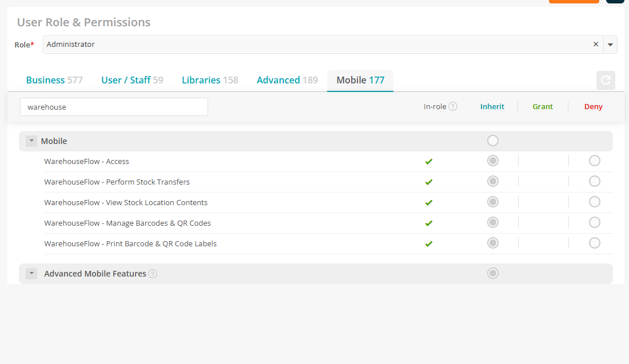This screenshot has height=364, width=629.
Task: Click the In-role green check for WarehouseFlow - Access
Action: click(x=429, y=162)
